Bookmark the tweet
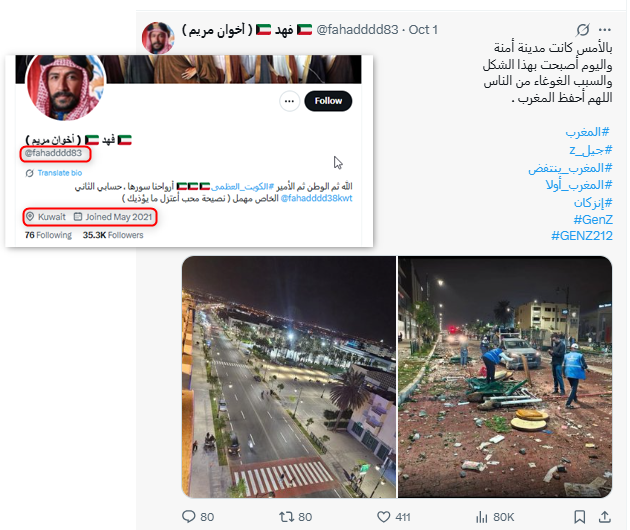The height and width of the screenshot is (530, 630). [x=579, y=517]
